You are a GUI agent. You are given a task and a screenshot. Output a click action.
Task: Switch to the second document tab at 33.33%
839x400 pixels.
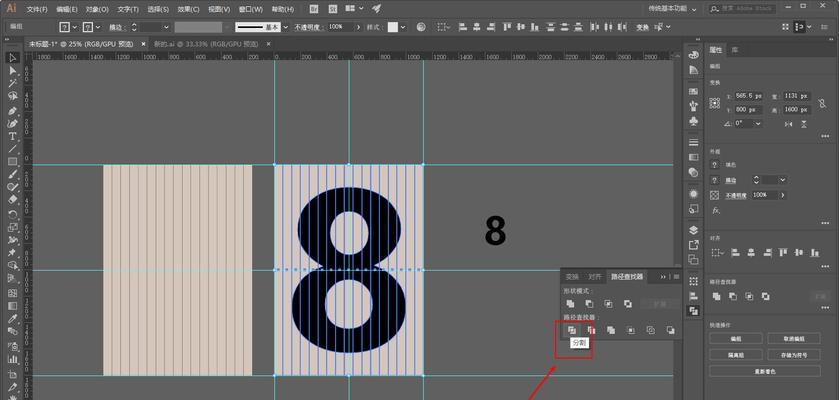[x=206, y=44]
